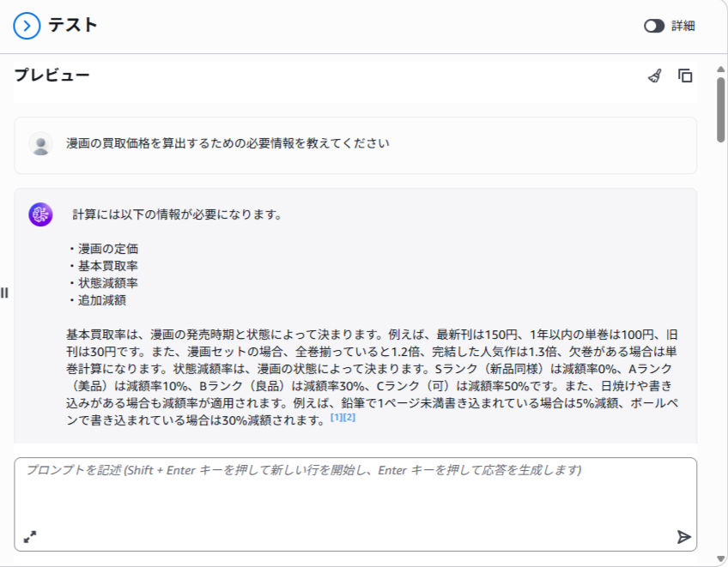The image size is (728, 567).
Task: Click the user message about 漫画の買取価格
Action: 227,143
